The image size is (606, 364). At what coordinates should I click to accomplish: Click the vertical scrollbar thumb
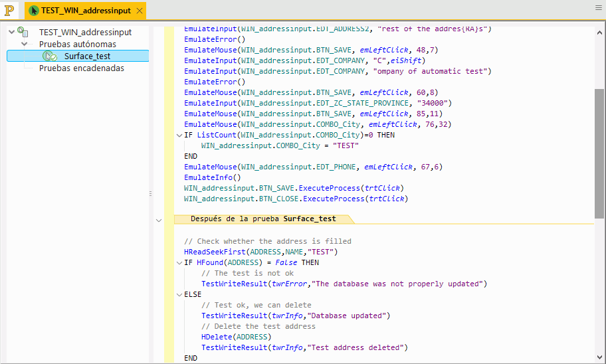(x=599, y=154)
